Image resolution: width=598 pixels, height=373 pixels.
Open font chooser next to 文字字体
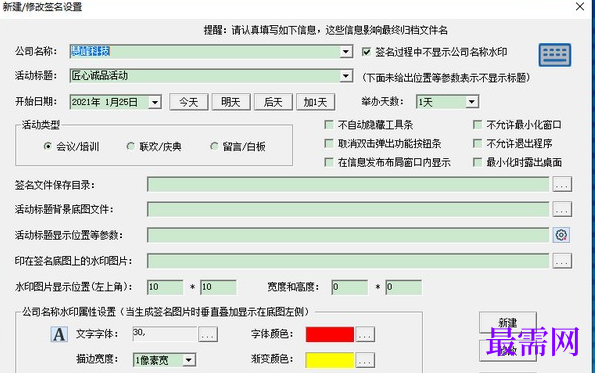[x=208, y=334]
